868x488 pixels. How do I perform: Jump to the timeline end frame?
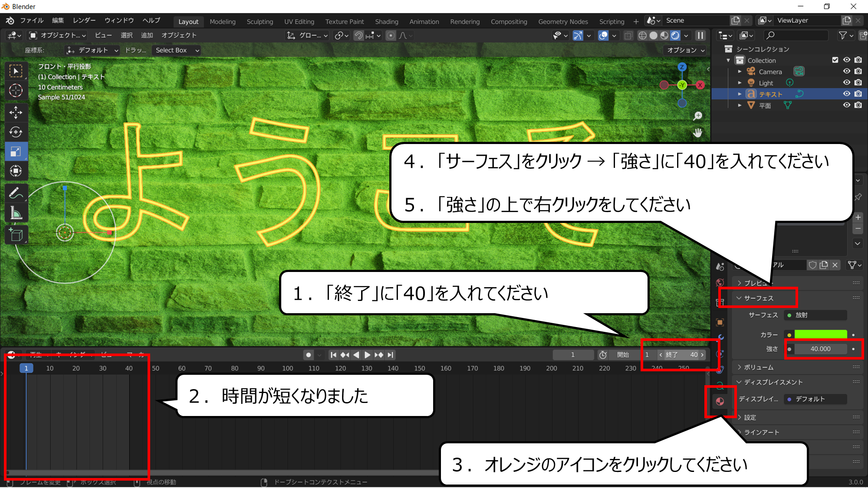(391, 355)
